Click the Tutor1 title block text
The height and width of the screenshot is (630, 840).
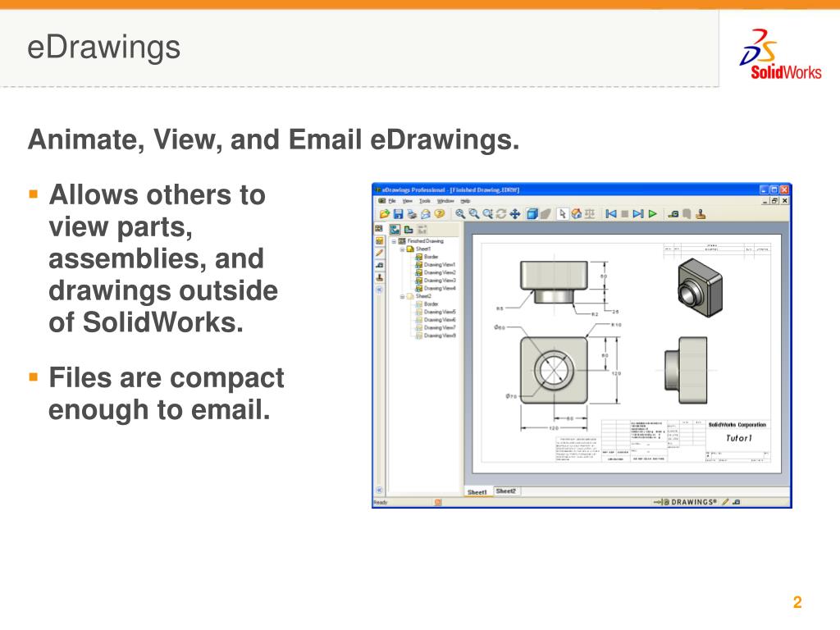pyautogui.click(x=739, y=438)
